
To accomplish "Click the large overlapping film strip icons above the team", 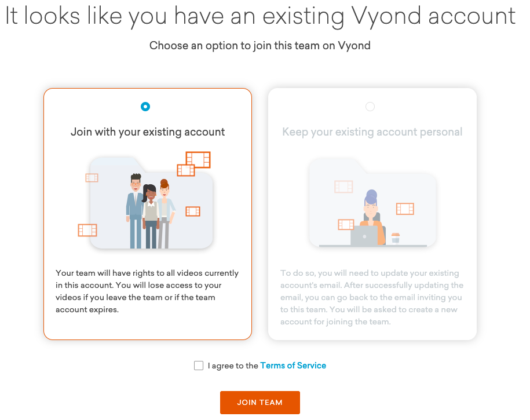I will [194, 163].
